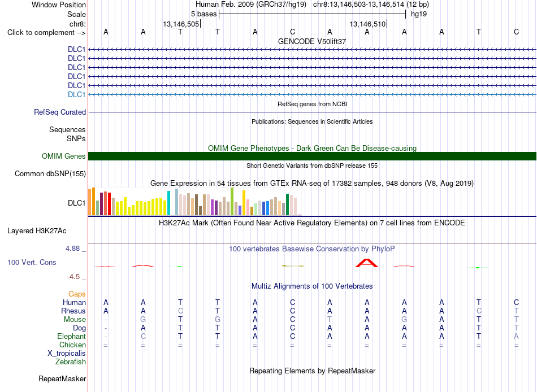The width and height of the screenshot is (537, 392).
Task: Select the Mouse species label
Action: pos(75,320)
